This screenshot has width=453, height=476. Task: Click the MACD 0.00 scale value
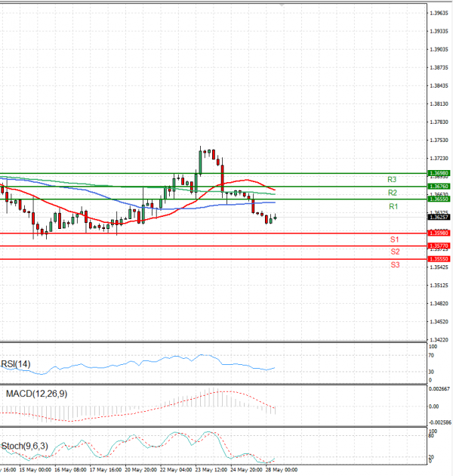433,406
